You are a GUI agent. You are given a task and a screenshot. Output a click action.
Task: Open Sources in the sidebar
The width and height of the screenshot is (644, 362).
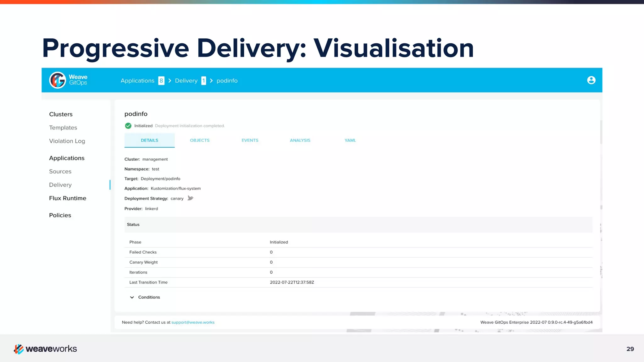click(x=60, y=172)
